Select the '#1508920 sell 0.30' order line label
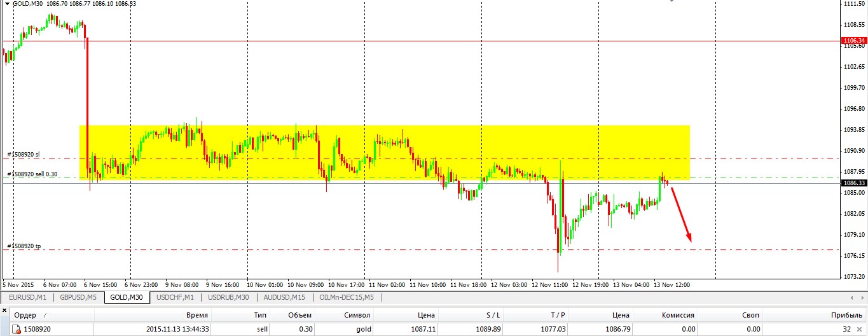This screenshot has width=868, height=336. click(32, 174)
